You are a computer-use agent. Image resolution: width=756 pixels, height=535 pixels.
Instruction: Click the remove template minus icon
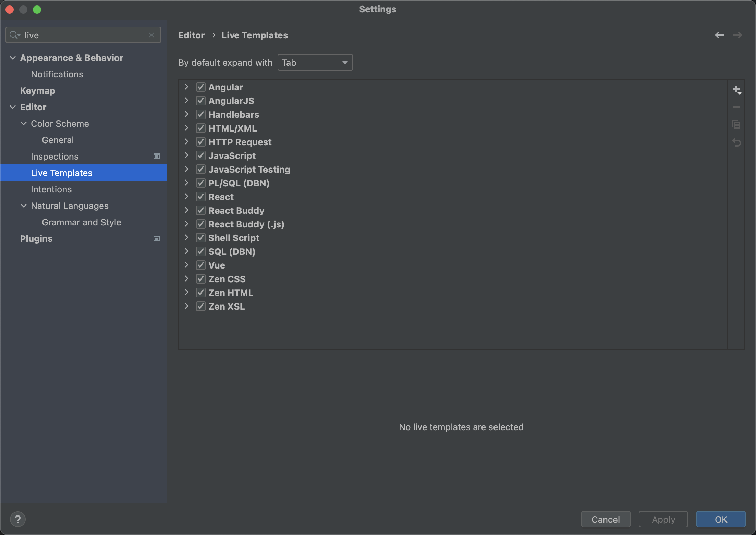(x=736, y=107)
